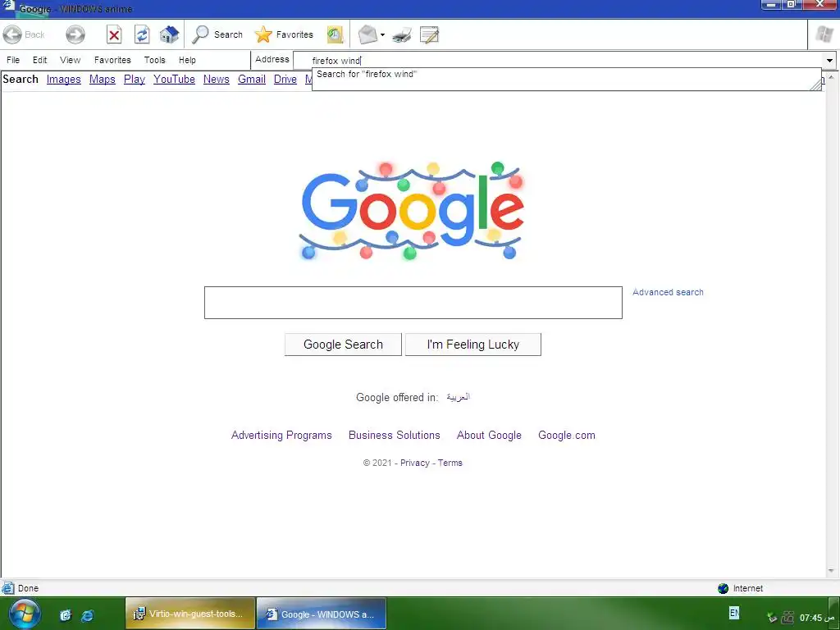Image resolution: width=840 pixels, height=630 pixels.
Task: Open Favorites with the star icon
Action: 284,34
